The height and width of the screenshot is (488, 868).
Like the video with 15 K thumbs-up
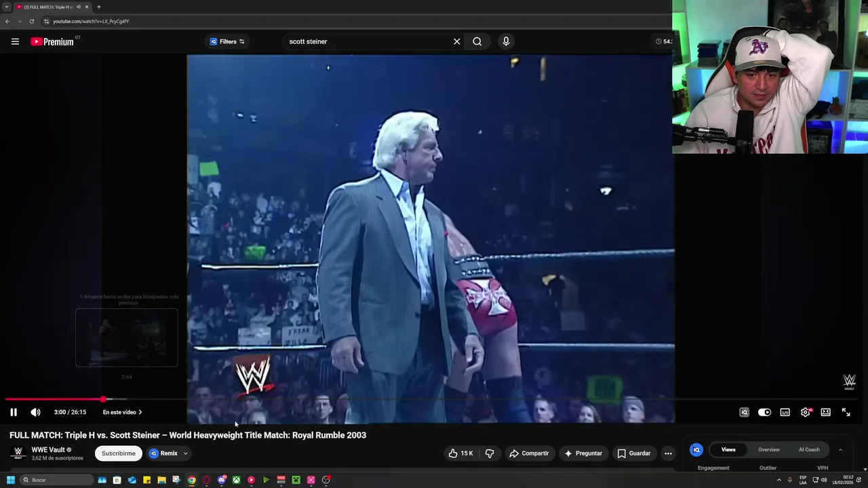[460, 453]
